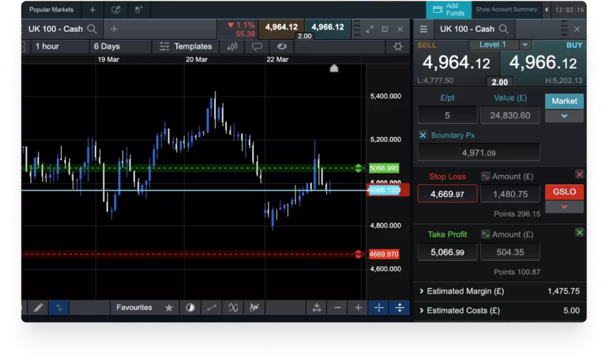The width and height of the screenshot is (608, 364).
Task: Open order ticket hamburger menu
Action: click(x=424, y=29)
